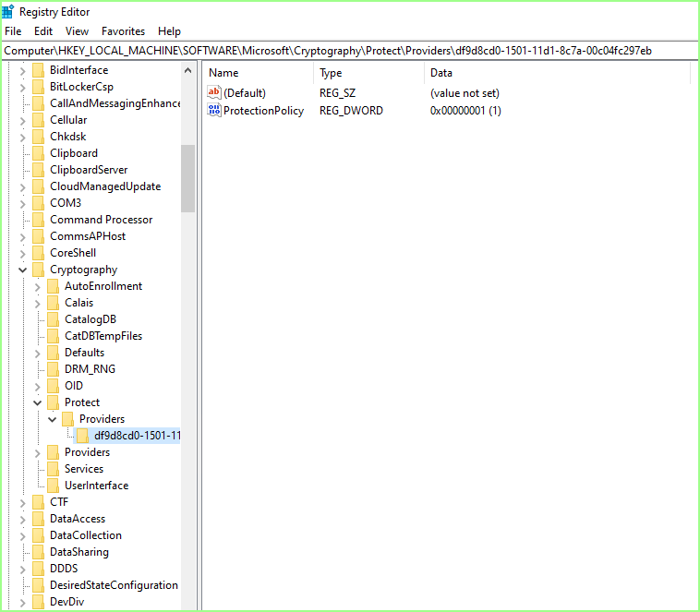Select the DesiredStateConfiguration key
Image resolution: width=700 pixels, height=612 pixels.
click(114, 585)
